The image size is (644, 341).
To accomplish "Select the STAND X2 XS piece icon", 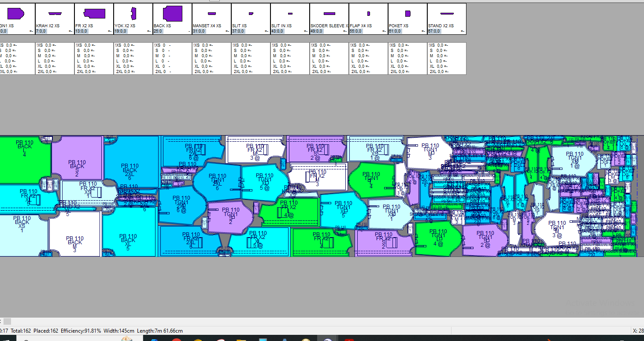I will pos(447,14).
